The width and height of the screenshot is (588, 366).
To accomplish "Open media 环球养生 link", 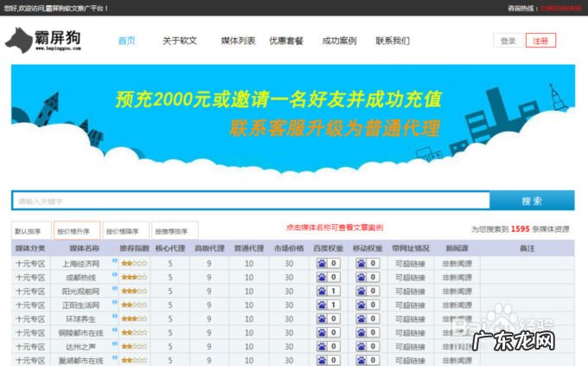I will pos(80,319).
